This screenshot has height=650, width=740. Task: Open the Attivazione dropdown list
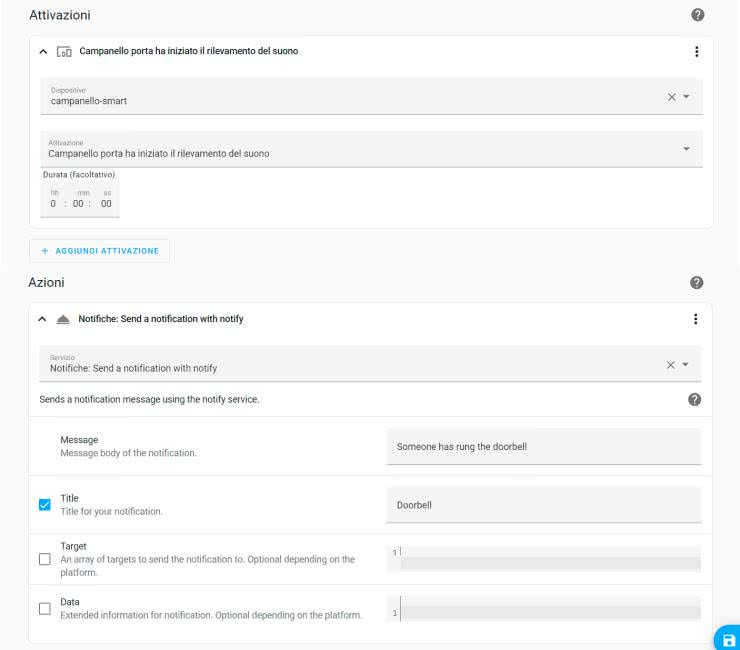(686, 149)
